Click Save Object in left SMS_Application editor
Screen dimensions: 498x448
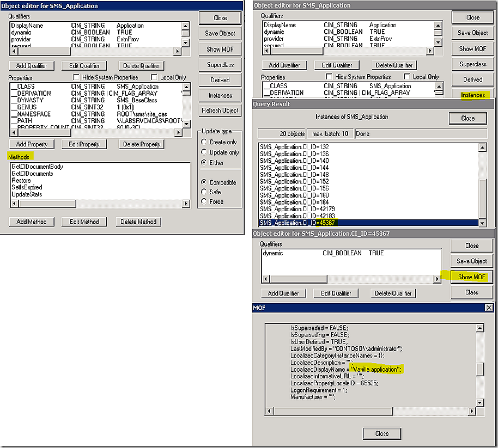point(220,33)
